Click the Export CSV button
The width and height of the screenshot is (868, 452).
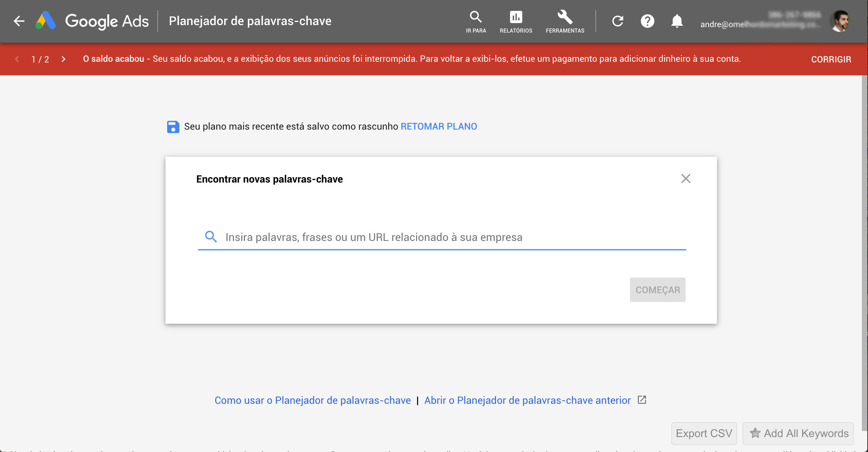coord(704,433)
